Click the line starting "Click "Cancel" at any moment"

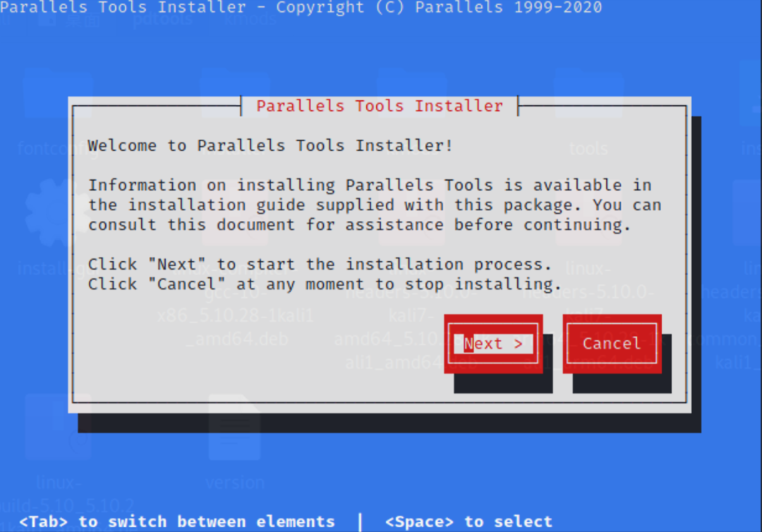click(x=324, y=284)
